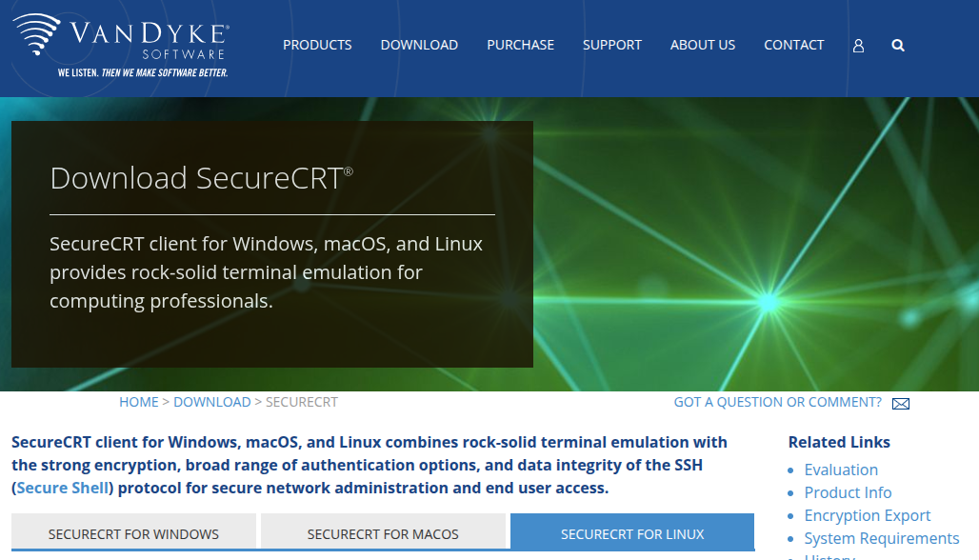Open the Products menu
The width and height of the screenshot is (979, 560).
click(317, 45)
